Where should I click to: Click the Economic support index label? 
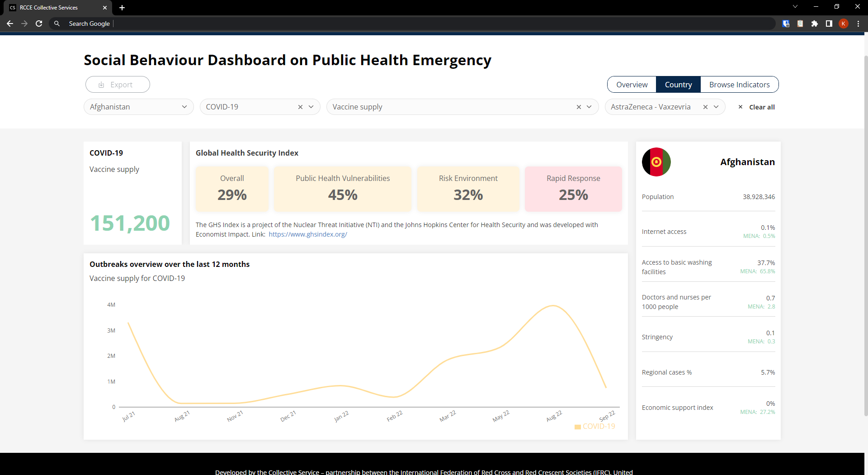677,408
